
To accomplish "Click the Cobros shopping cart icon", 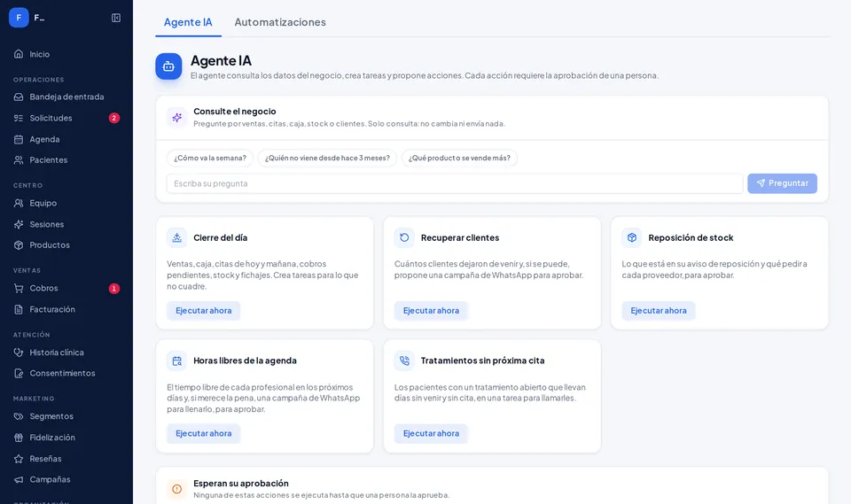I will [19, 288].
